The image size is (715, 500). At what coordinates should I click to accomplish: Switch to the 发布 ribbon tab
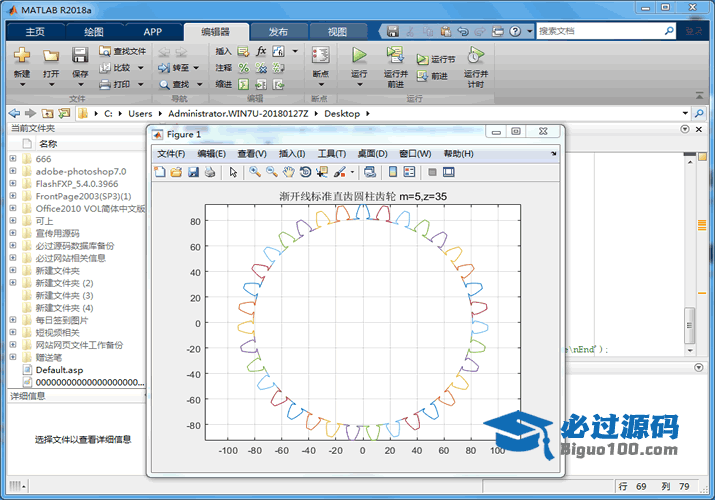coord(278,32)
